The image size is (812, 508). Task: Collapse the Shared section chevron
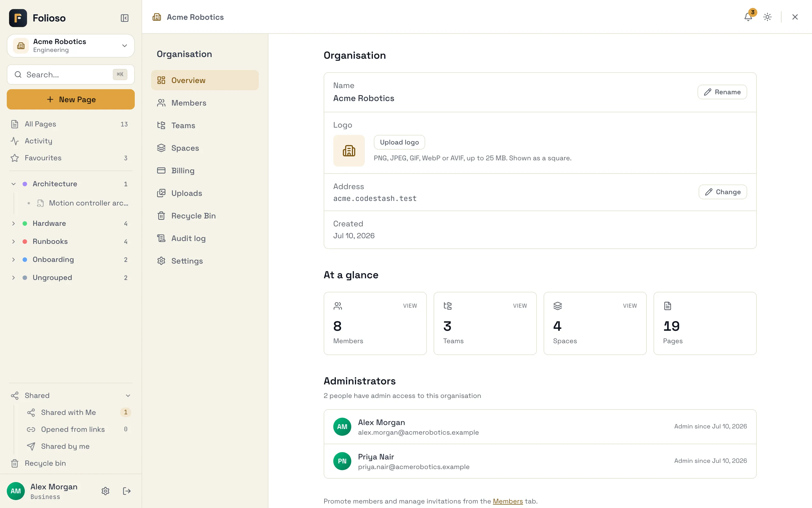[128, 395]
